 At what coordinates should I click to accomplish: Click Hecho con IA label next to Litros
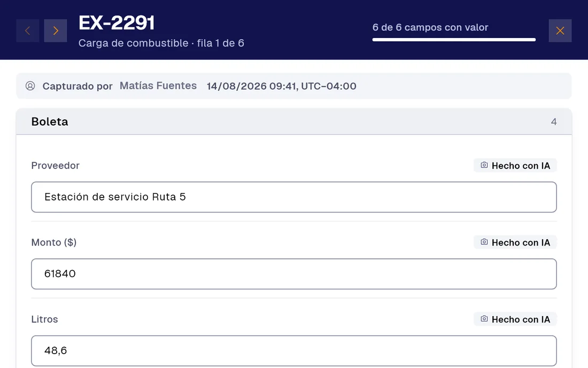coord(521,319)
